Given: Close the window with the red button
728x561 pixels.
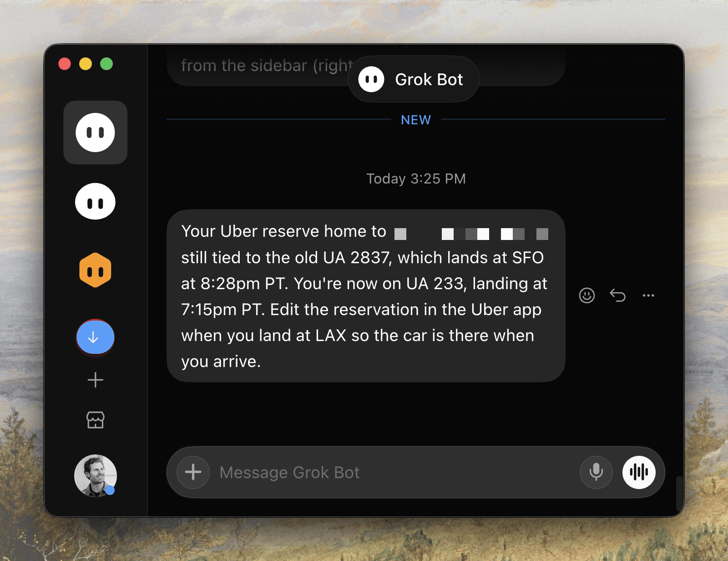Looking at the screenshot, I should (65, 64).
